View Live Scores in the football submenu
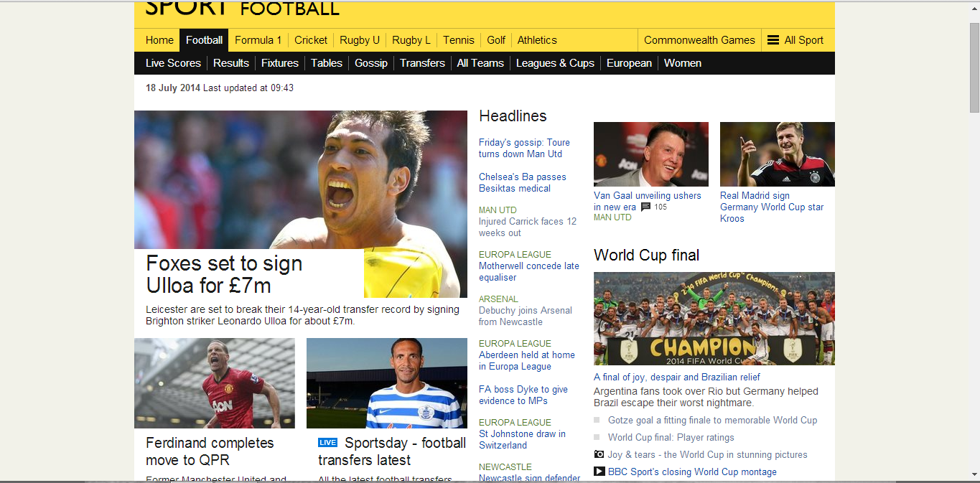The width and height of the screenshot is (980, 483). click(173, 63)
